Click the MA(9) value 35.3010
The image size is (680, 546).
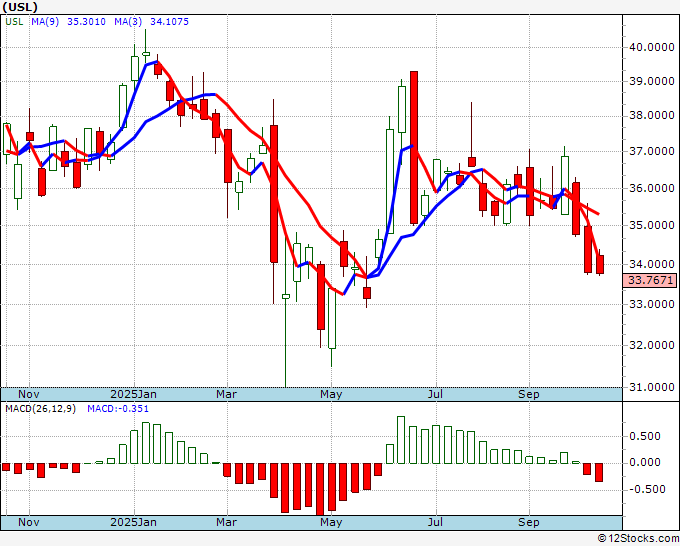pos(86,22)
